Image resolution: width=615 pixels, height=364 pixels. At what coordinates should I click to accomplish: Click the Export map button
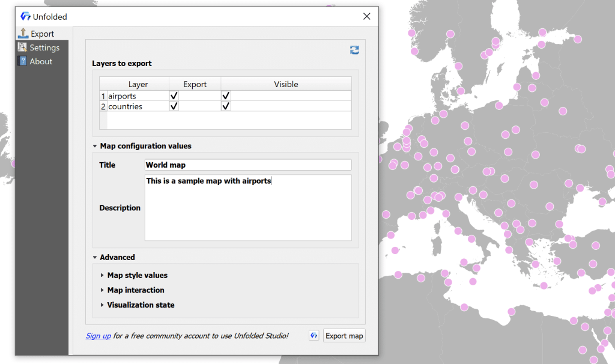[x=344, y=336]
